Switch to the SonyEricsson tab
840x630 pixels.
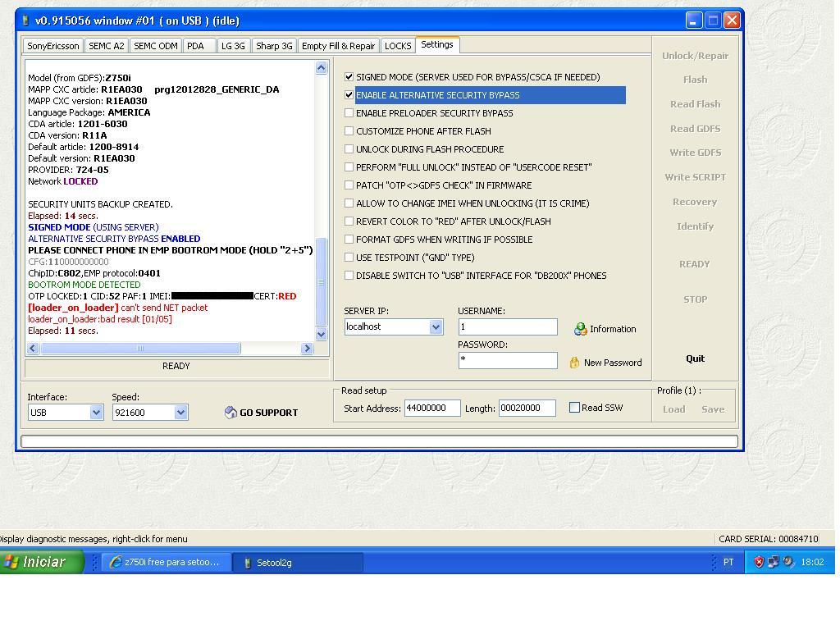pyautogui.click(x=53, y=46)
